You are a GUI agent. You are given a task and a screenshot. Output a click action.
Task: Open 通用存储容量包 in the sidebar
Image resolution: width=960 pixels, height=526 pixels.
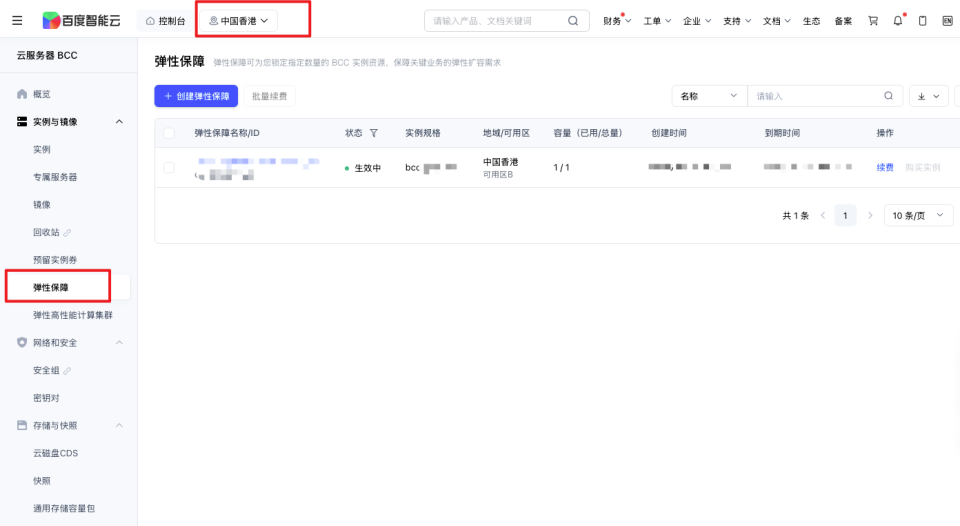point(64,508)
